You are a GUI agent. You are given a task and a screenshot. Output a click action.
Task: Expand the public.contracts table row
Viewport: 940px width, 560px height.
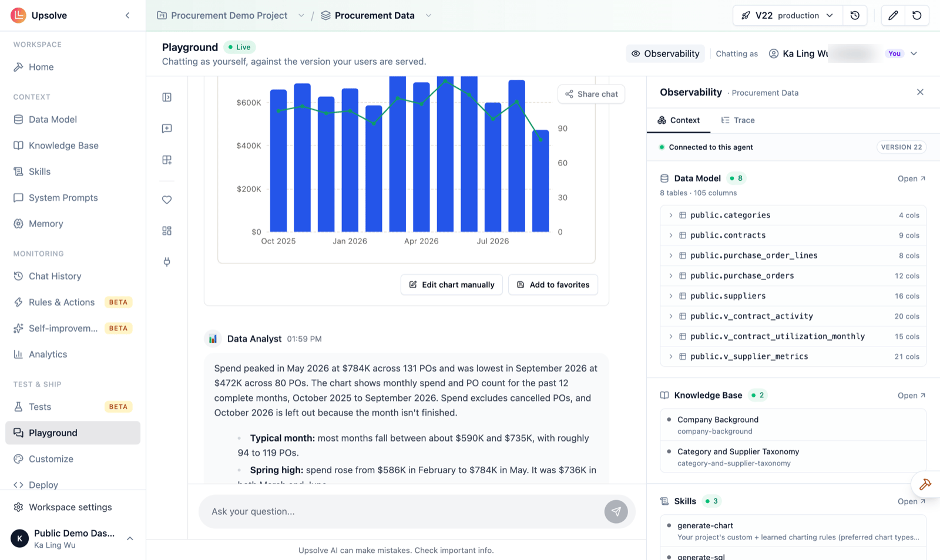click(x=793, y=235)
